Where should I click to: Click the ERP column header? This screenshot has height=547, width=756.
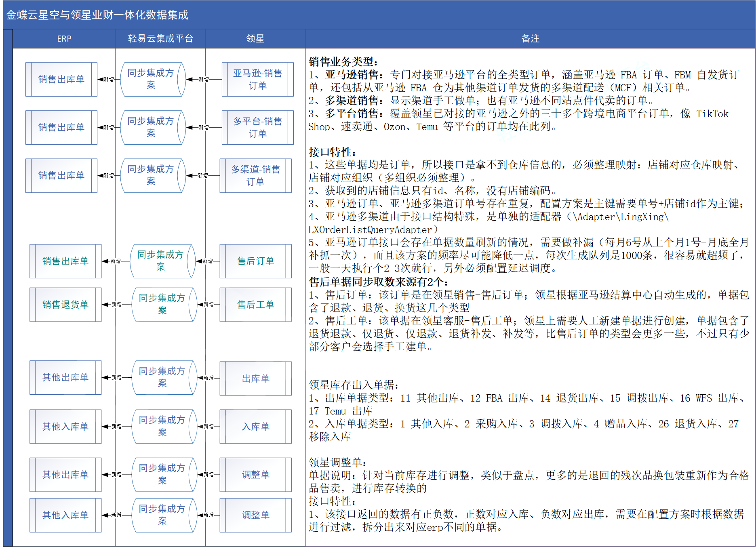point(64,39)
